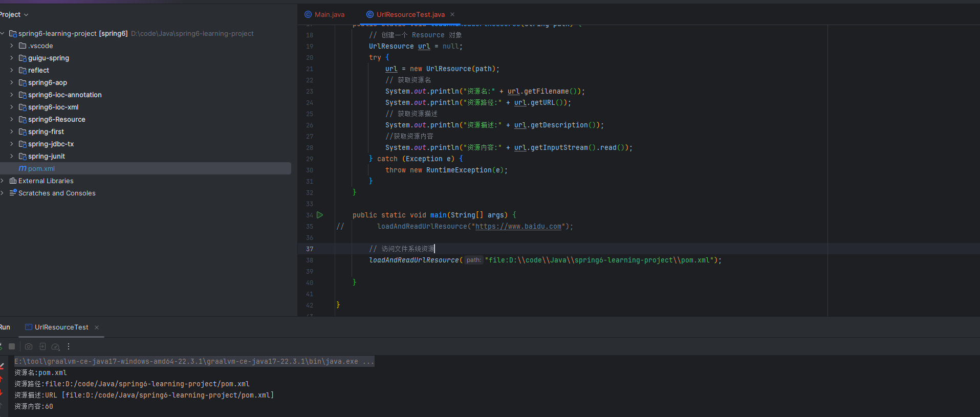Select the reflect module label
Screen dimensions: 980x417
pyautogui.click(x=38, y=70)
